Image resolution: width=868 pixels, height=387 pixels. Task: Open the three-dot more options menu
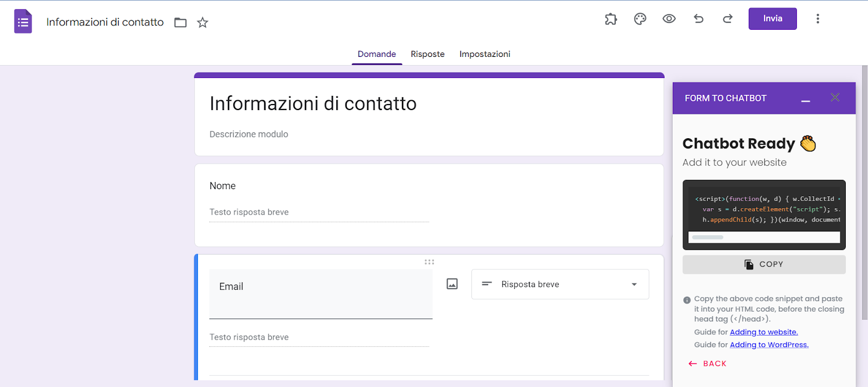pos(818,19)
